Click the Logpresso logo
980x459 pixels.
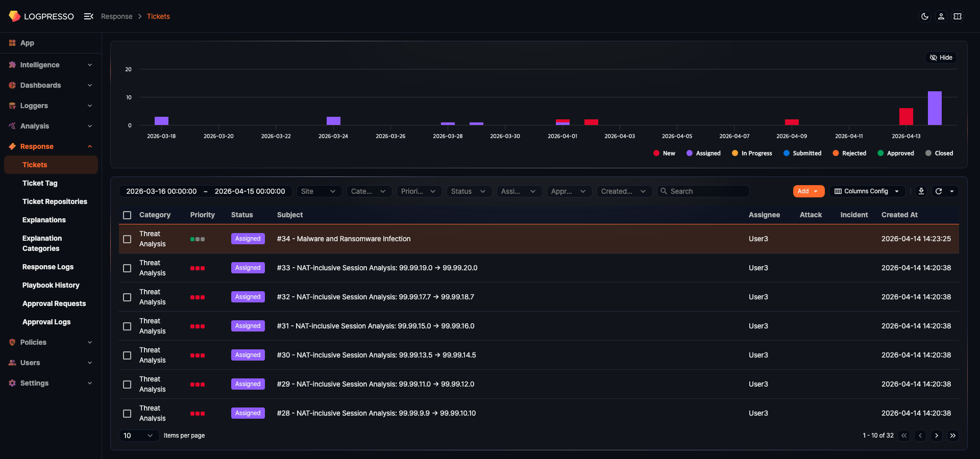click(x=41, y=16)
